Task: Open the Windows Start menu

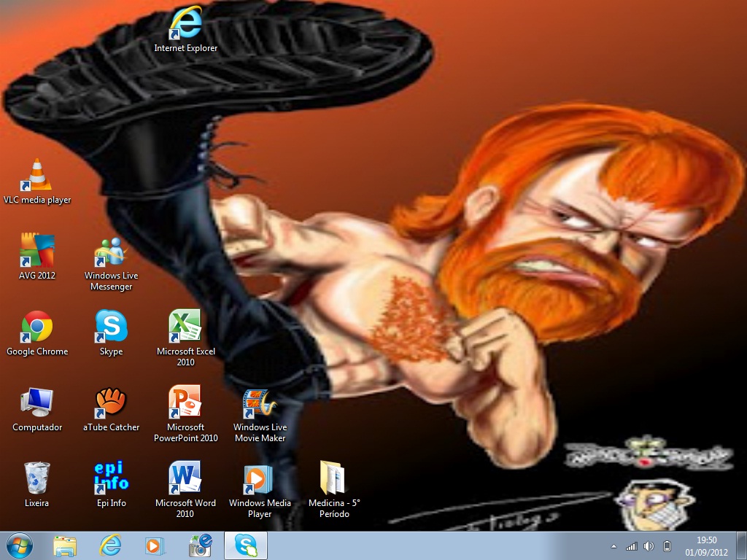Action: 20,545
